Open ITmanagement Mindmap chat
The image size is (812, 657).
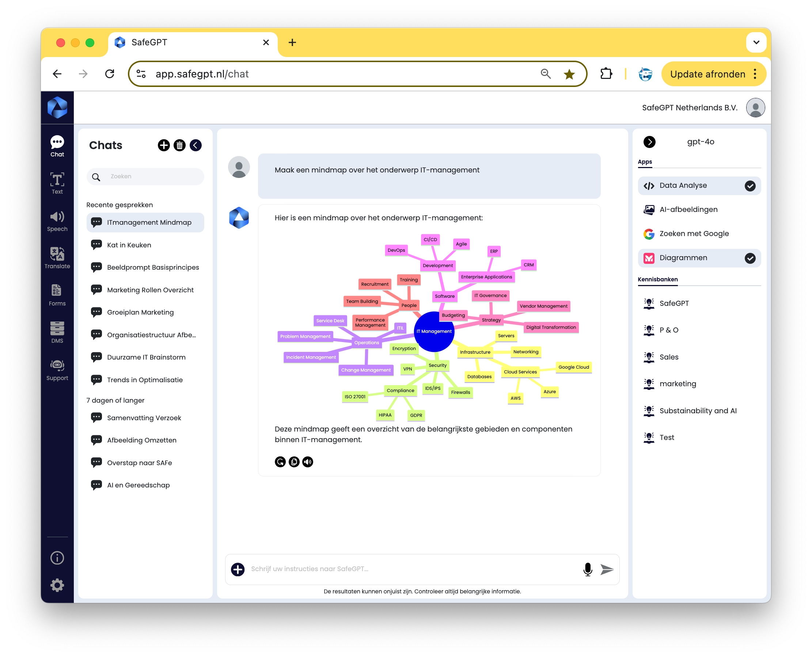pyautogui.click(x=145, y=223)
